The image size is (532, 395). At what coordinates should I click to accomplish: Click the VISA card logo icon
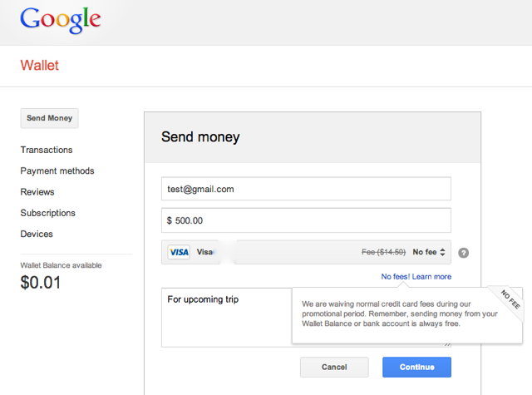pyautogui.click(x=179, y=252)
